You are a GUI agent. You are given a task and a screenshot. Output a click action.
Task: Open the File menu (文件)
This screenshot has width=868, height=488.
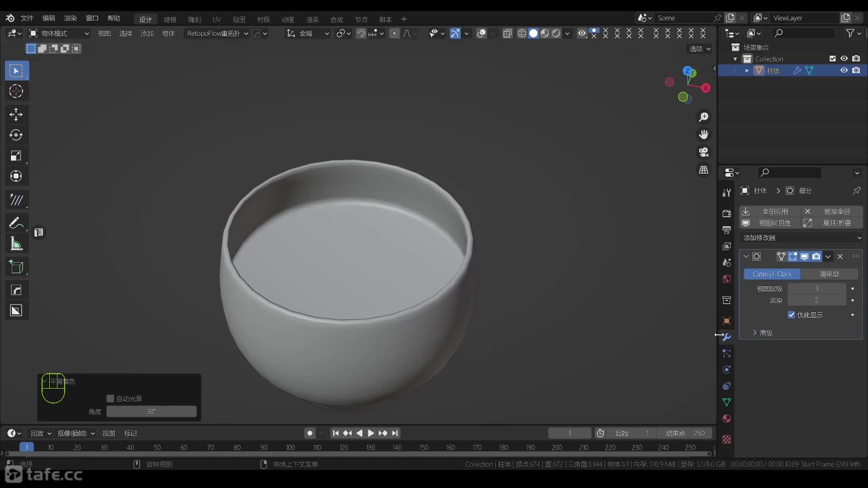coord(27,18)
